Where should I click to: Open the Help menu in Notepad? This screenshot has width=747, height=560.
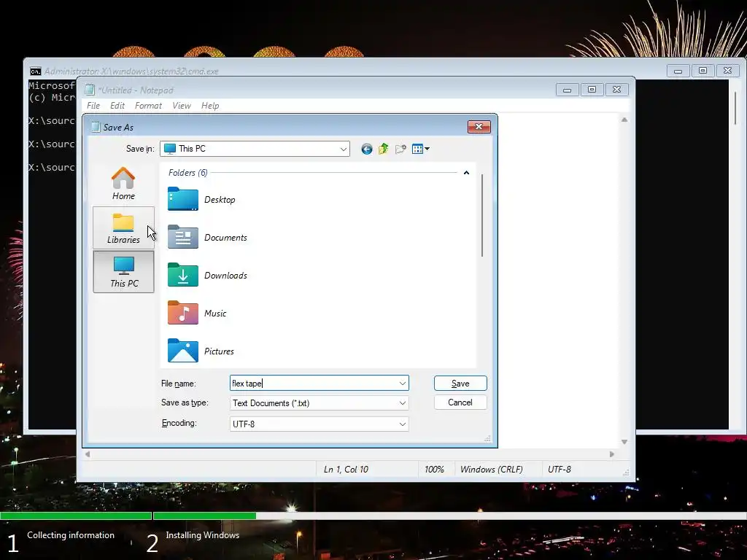click(210, 106)
